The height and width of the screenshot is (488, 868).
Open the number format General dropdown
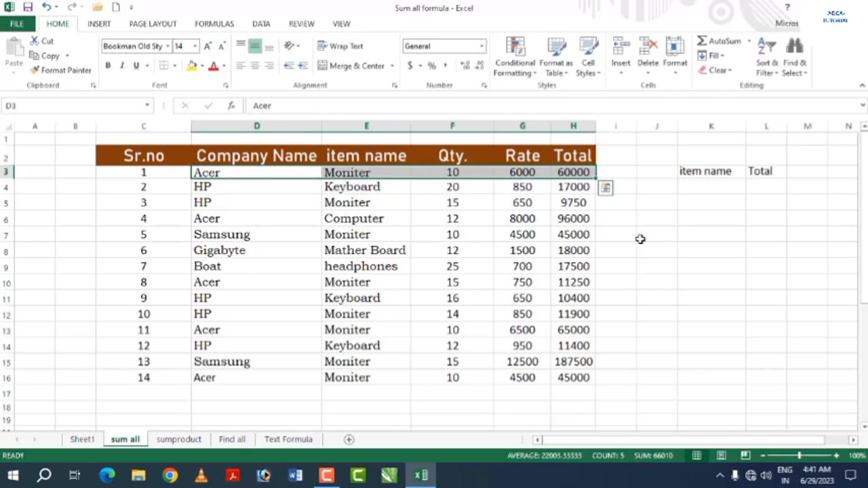(481, 46)
